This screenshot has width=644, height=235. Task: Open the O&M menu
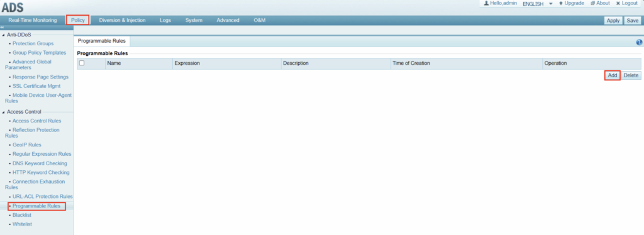(260, 20)
